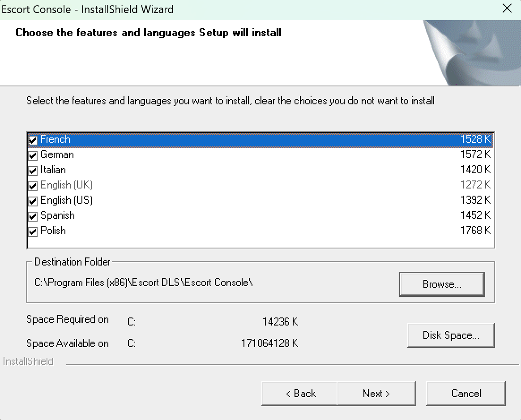Uncheck the French language checkbox

tap(33, 140)
